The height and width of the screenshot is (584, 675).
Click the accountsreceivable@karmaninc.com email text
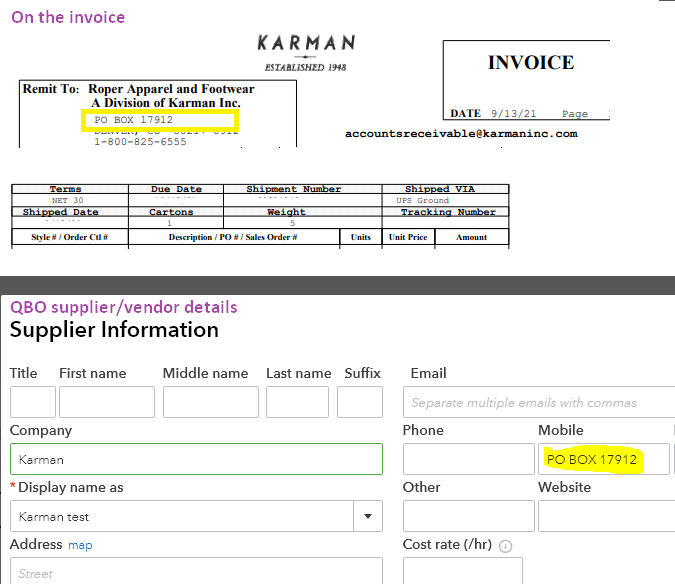(461, 134)
